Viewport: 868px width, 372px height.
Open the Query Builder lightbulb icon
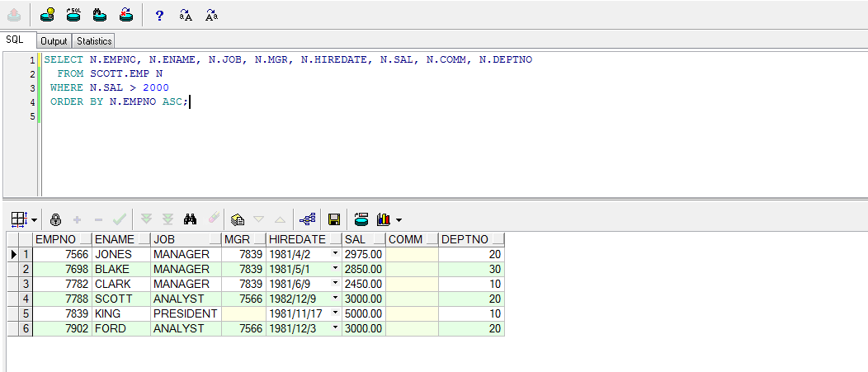(x=48, y=15)
